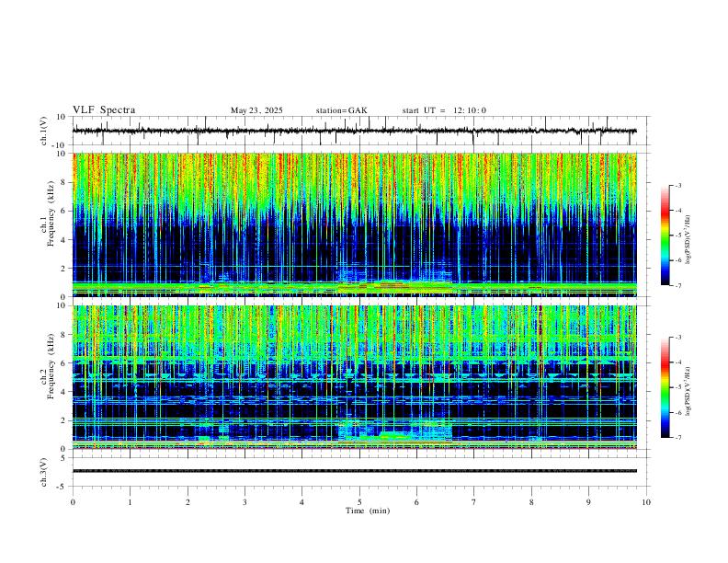This screenshot has width=728, height=563.
Task: Click the date 'May 23, 2025'
Action: click(x=256, y=110)
